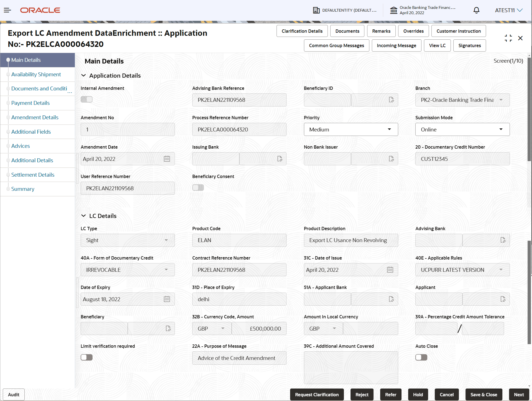Open the 31C Date of Issue calendar
Screen dimensions: 532x401
[x=390, y=270]
